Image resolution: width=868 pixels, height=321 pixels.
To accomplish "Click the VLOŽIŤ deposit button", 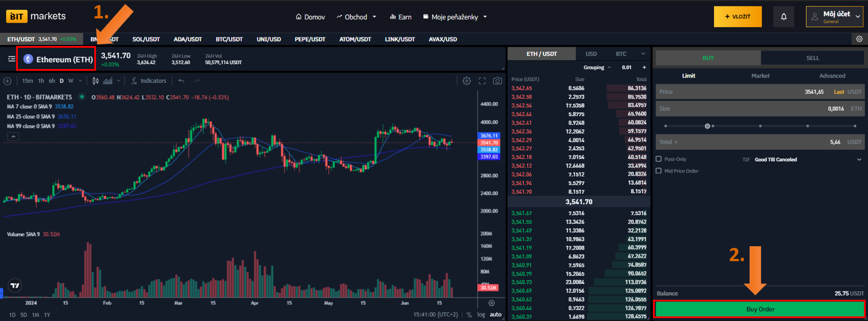I will (738, 17).
